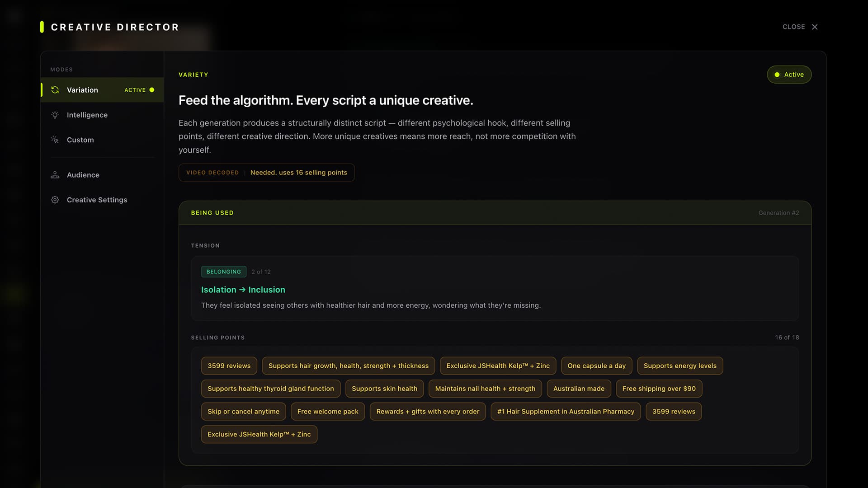Select the Variation mode

coord(102,90)
